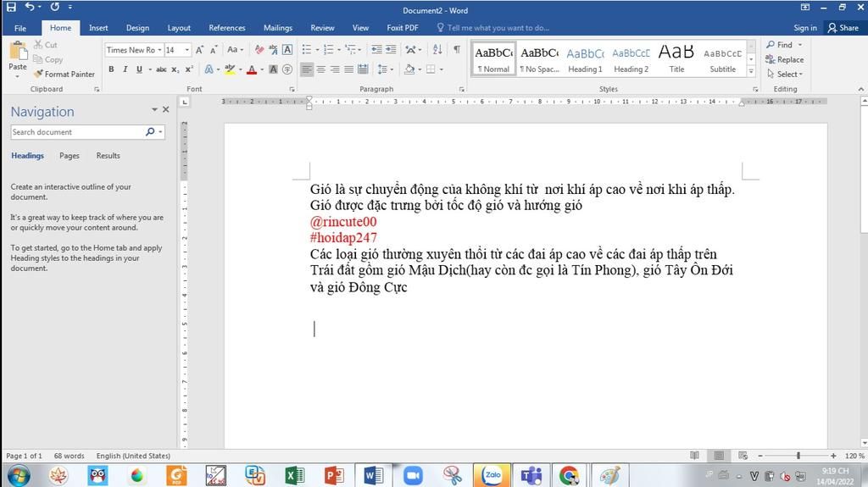Open Excel from taskbar

coord(294,475)
